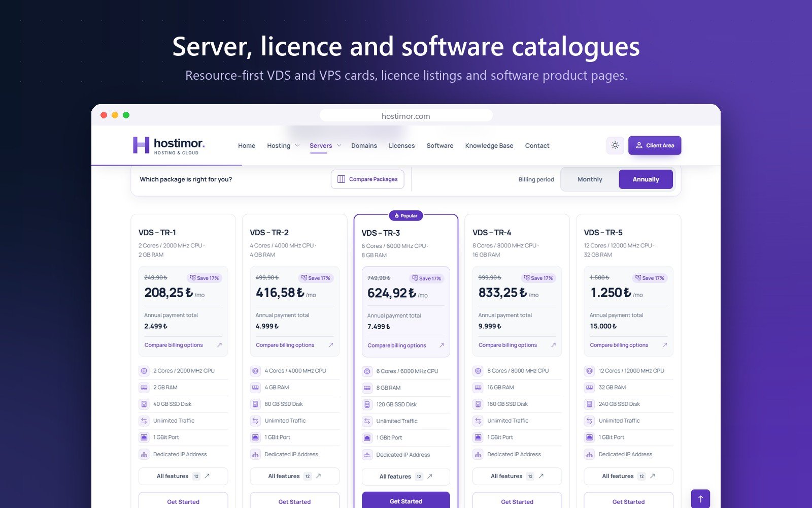Click the disk icon beside 40 GB SSD Disk
The height and width of the screenshot is (508, 812).
tap(144, 404)
